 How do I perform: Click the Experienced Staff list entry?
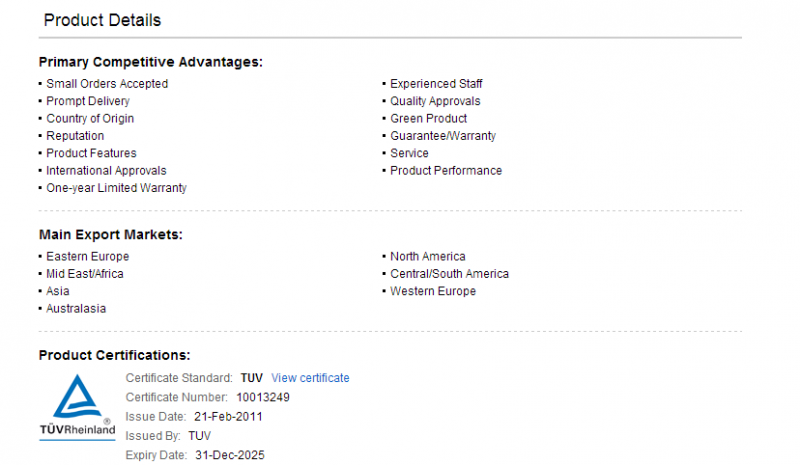pyautogui.click(x=436, y=84)
